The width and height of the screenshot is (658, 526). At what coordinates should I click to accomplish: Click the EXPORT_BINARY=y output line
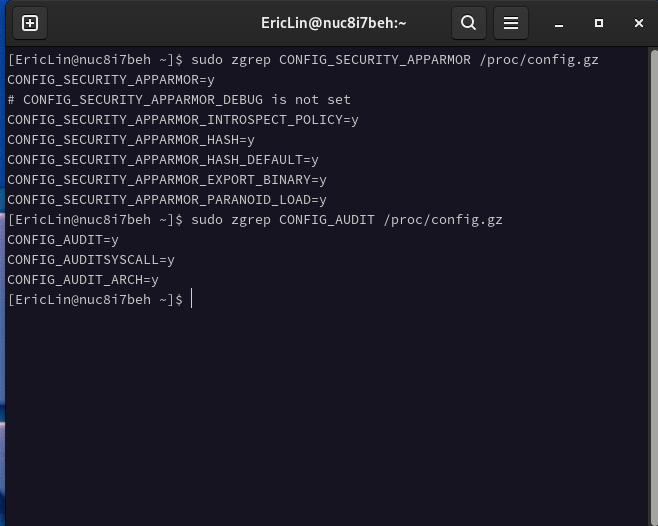167,180
